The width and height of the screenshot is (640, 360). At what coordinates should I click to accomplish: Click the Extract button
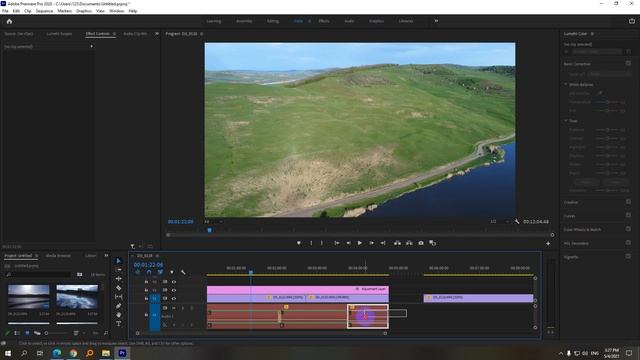tap(409, 243)
